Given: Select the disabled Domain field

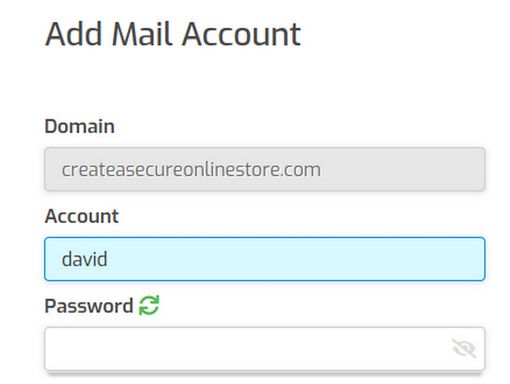Looking at the screenshot, I should click(x=264, y=169).
